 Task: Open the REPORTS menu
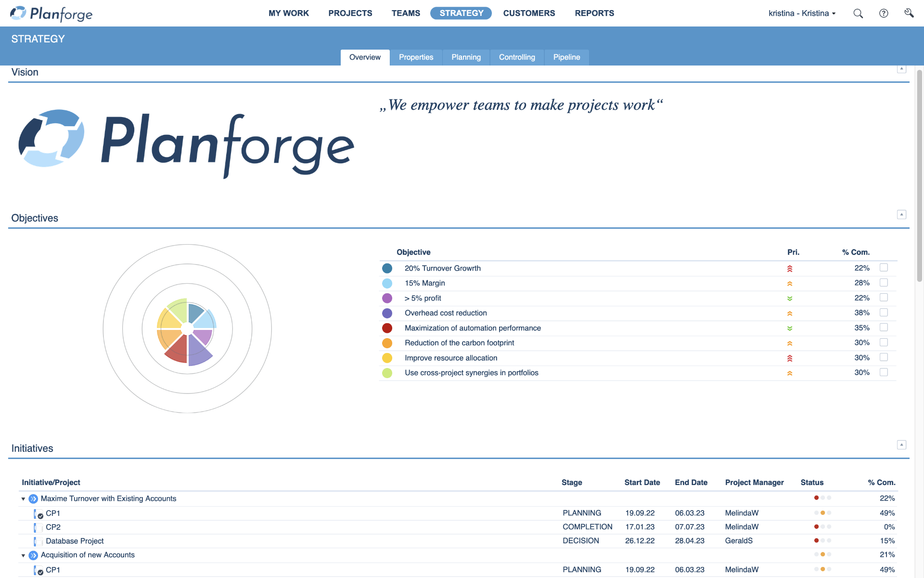point(594,13)
